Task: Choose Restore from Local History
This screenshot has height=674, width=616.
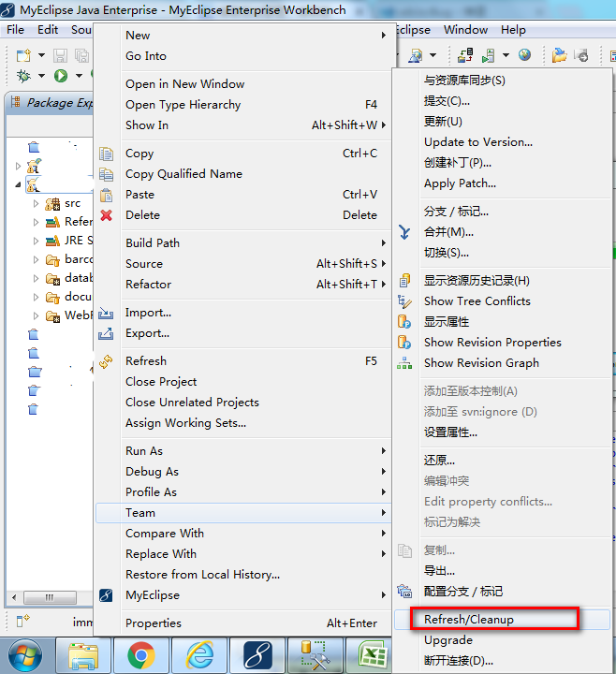Action: pos(242,575)
